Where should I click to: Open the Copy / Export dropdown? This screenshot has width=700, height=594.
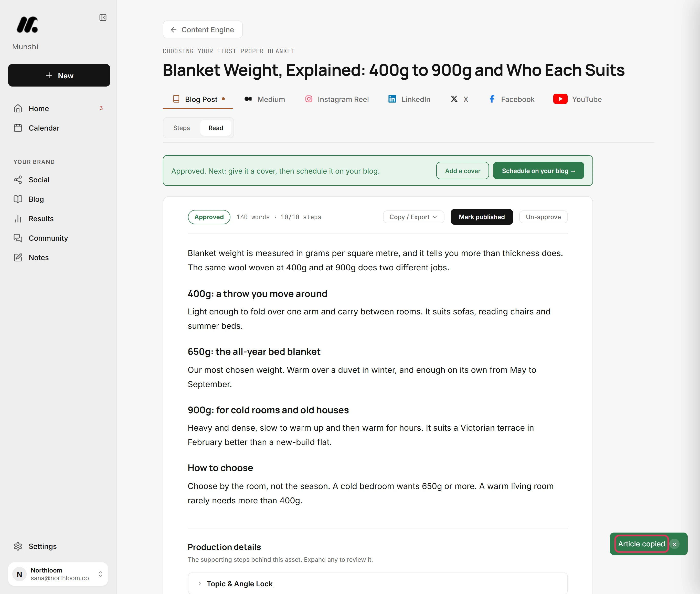[413, 217]
